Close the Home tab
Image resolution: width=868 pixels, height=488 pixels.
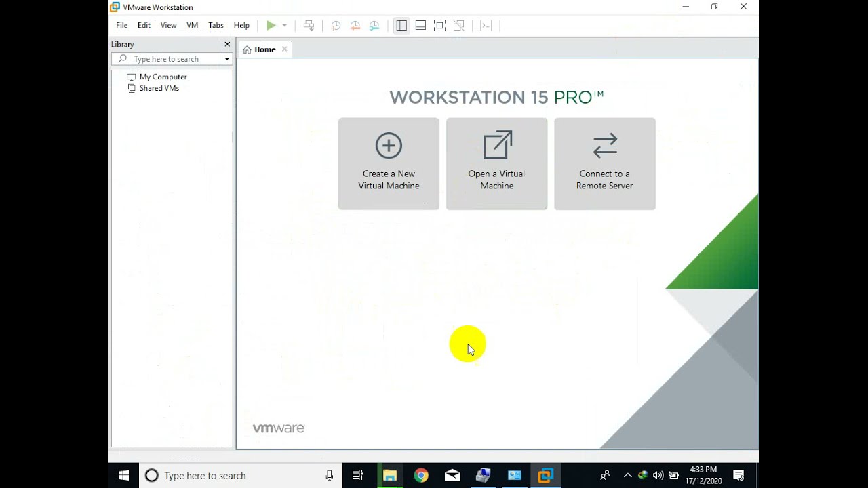284,49
